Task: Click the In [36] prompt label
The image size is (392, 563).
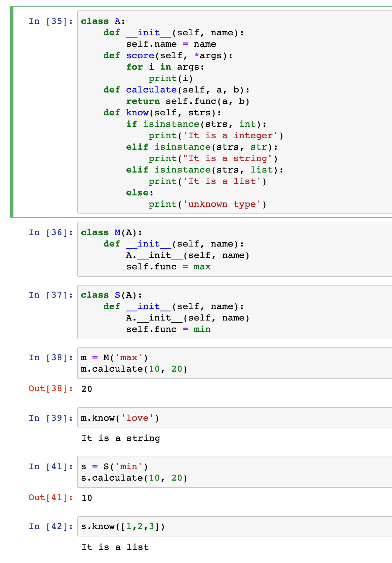Action: click(51, 232)
